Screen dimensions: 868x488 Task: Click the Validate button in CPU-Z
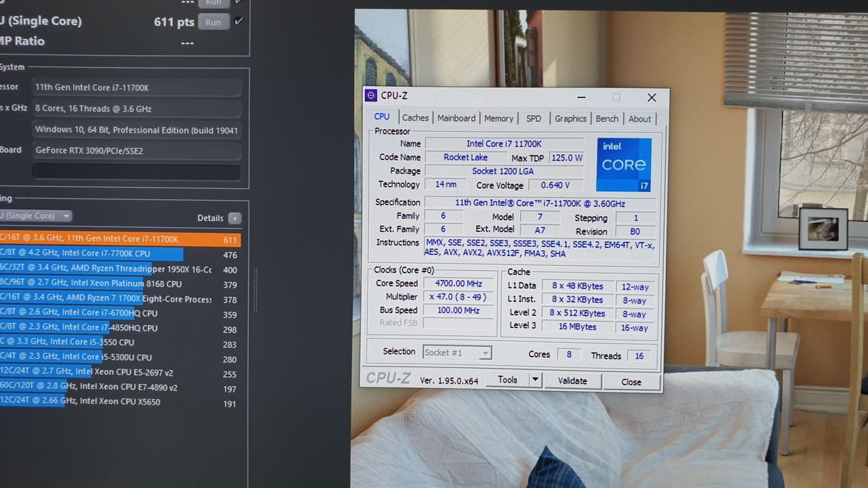[572, 381]
